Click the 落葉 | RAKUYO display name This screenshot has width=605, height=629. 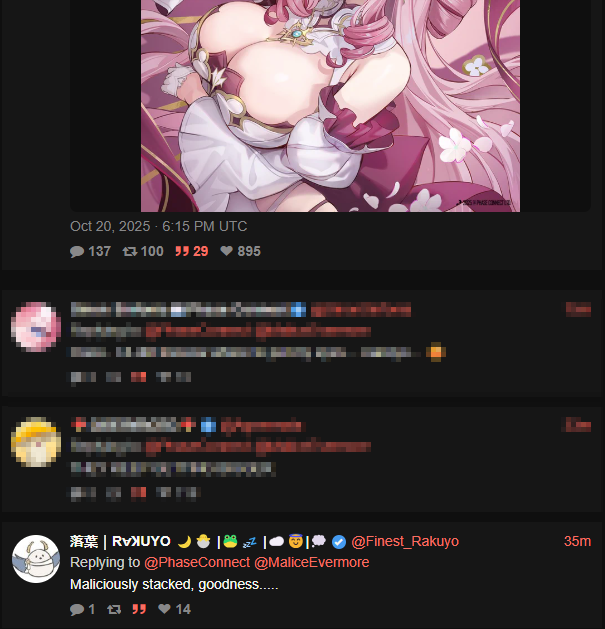(120, 542)
